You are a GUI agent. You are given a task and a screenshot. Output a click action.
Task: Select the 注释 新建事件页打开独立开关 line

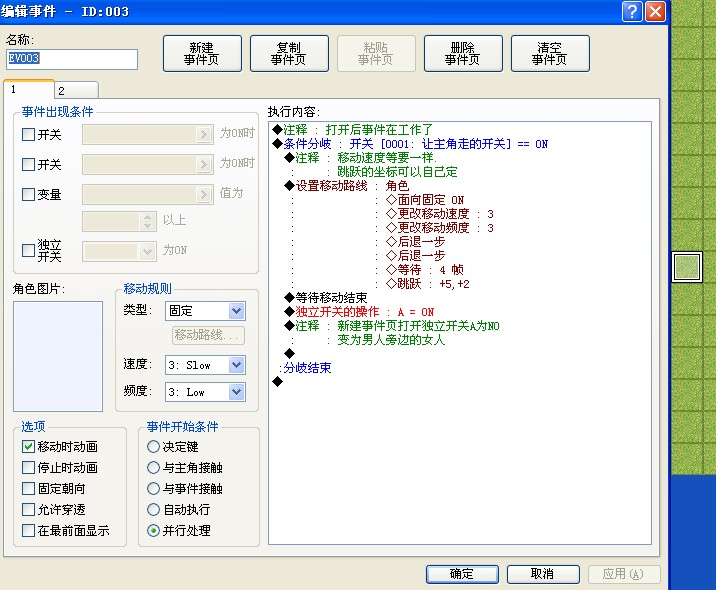(392, 326)
